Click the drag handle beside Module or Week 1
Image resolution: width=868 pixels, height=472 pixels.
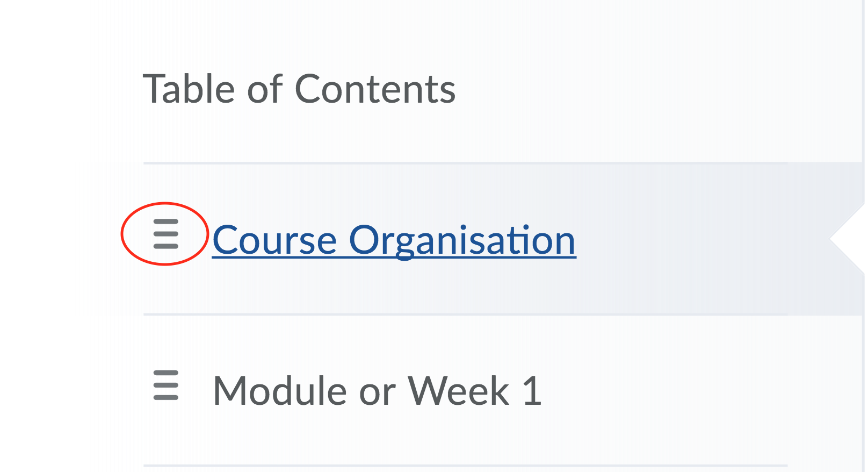[165, 385]
